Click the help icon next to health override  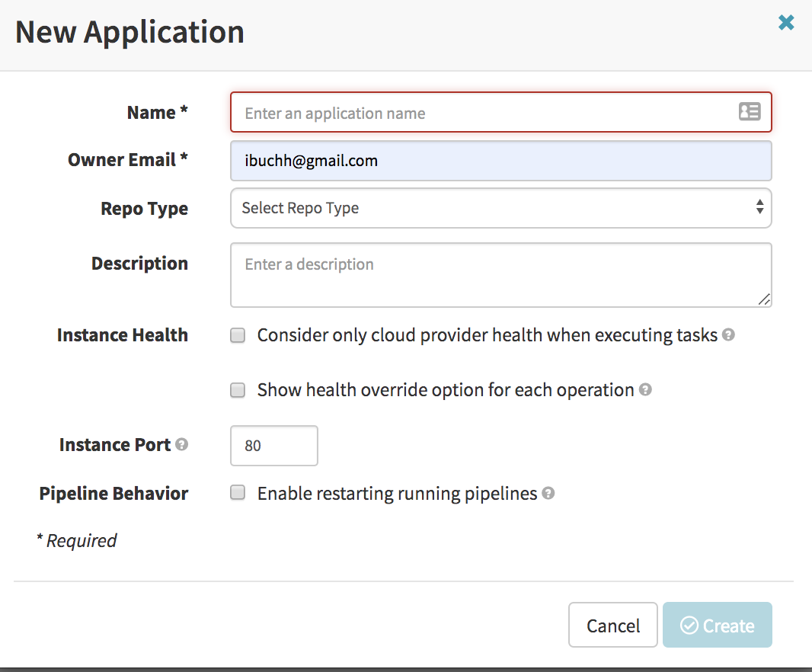click(x=645, y=389)
